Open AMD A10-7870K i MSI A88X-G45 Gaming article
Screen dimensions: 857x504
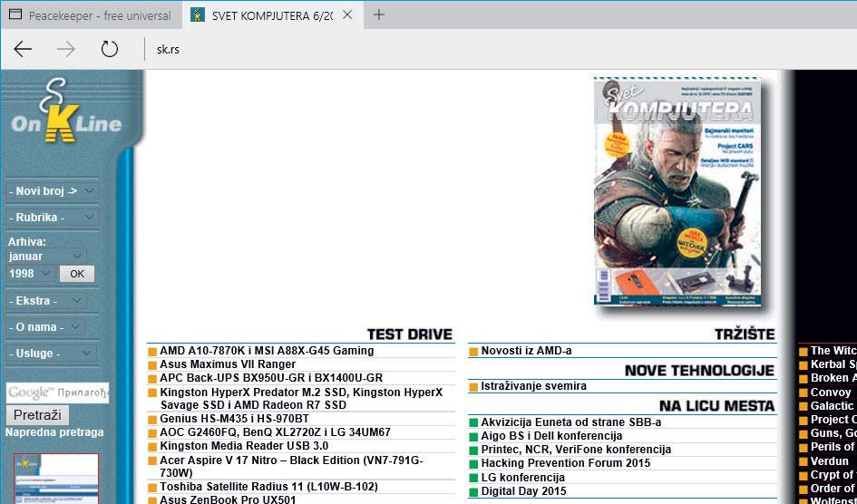[267, 351]
